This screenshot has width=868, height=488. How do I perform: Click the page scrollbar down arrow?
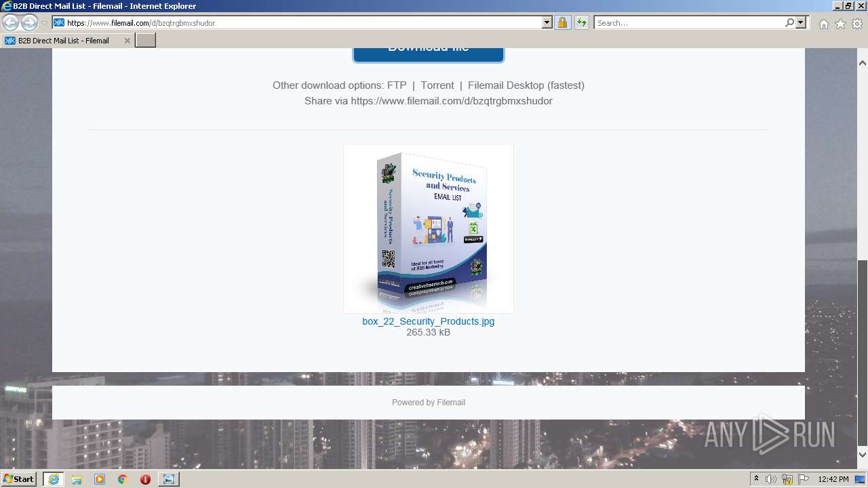863,455
